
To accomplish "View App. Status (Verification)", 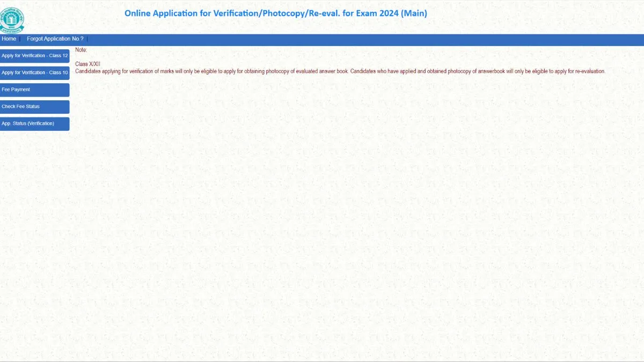I will tap(35, 124).
